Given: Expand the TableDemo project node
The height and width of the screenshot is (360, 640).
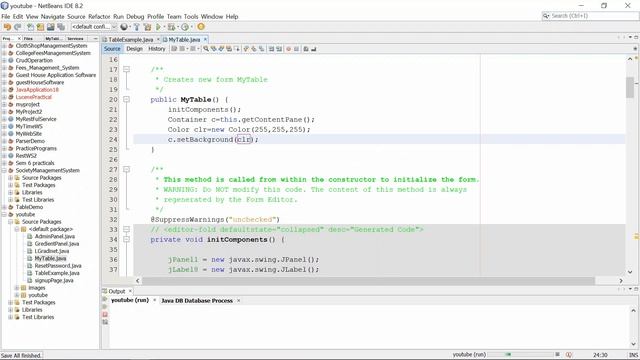Looking at the screenshot, I should tap(4, 207).
